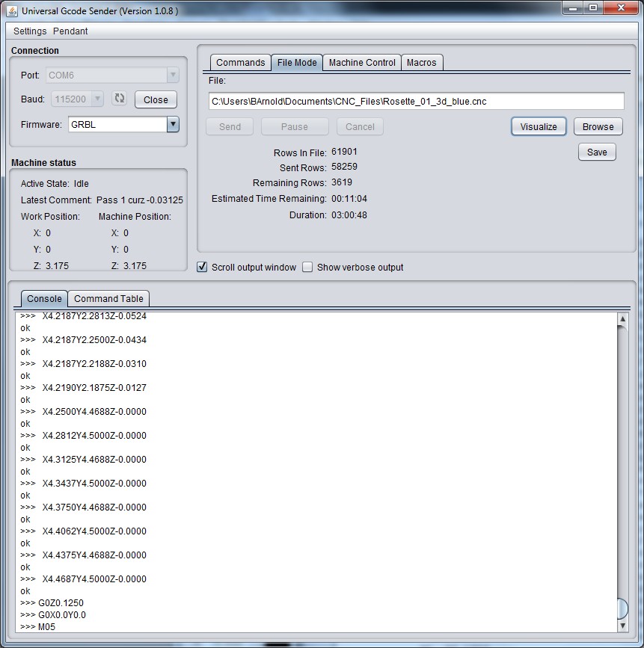This screenshot has height=648, width=644.
Task: Switch to the Commands tab
Action: point(240,63)
